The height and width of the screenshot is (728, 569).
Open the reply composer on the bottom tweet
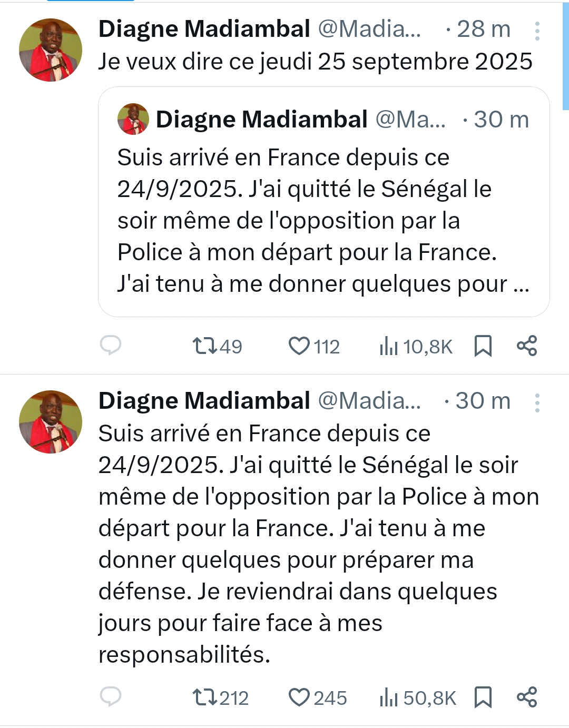(x=111, y=696)
